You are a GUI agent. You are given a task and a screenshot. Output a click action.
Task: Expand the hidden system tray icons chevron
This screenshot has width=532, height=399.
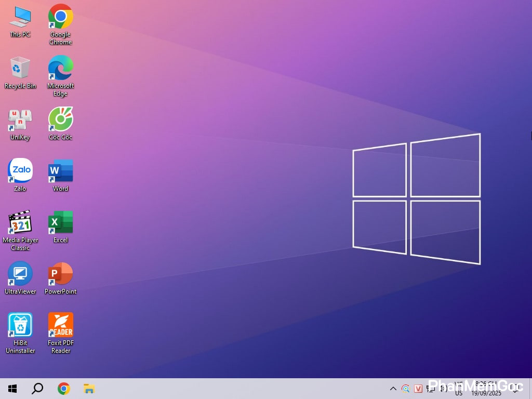point(393,389)
